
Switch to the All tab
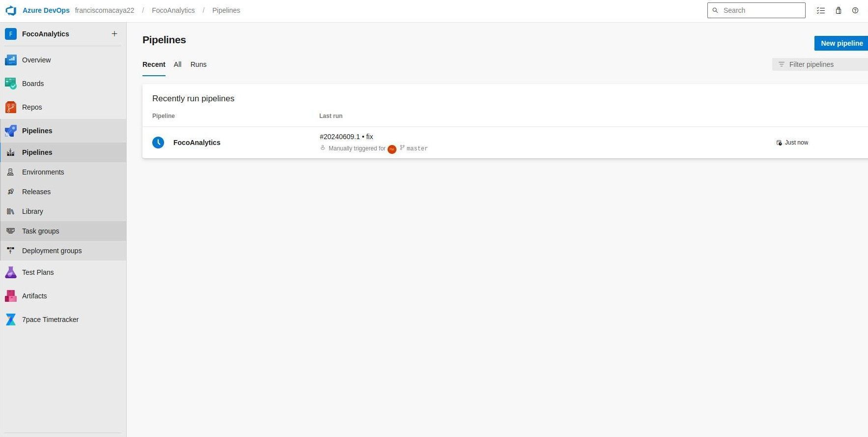coord(178,64)
